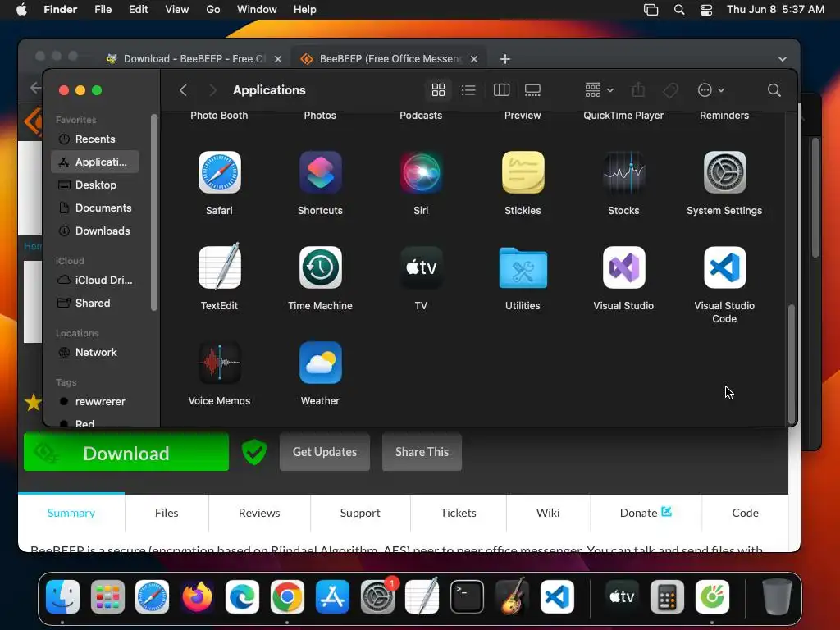Open a new browser tab
Screen dimensions: 840x630
pyautogui.click(x=504, y=59)
